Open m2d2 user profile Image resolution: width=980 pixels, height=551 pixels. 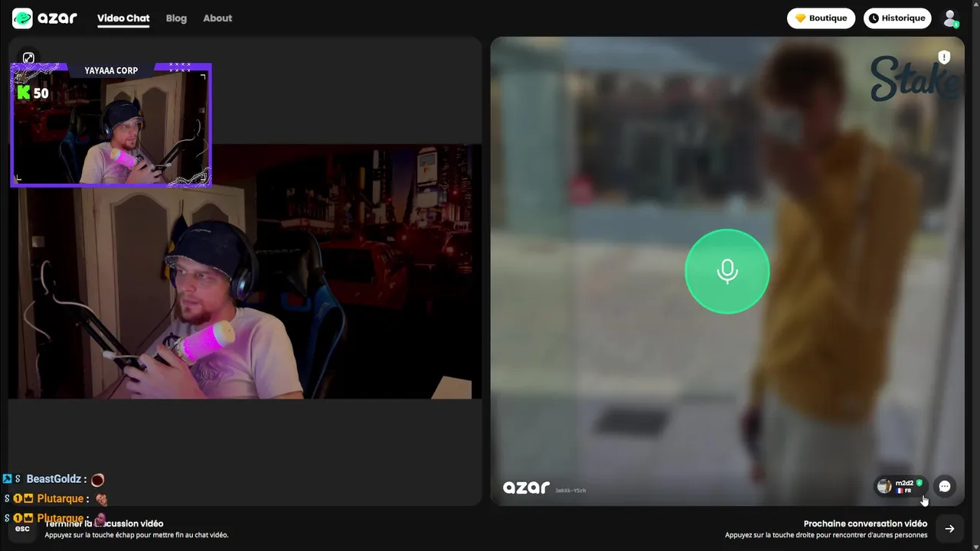coord(900,487)
